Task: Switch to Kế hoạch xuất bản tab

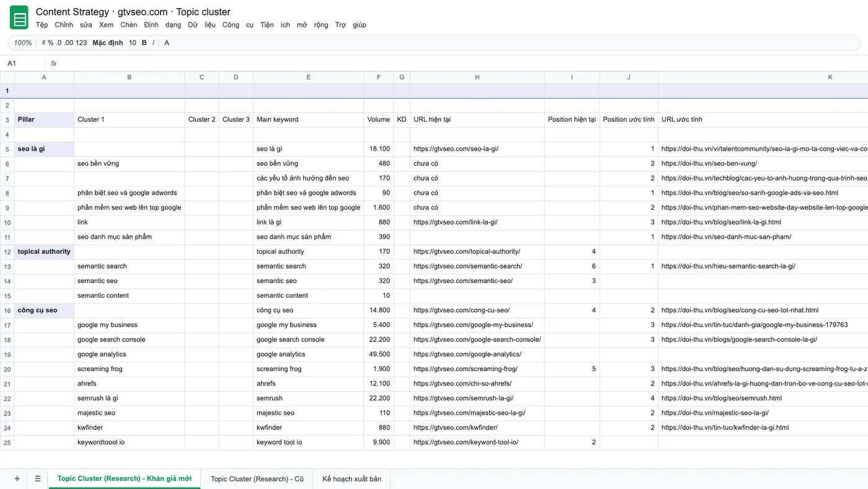Action: click(352, 478)
